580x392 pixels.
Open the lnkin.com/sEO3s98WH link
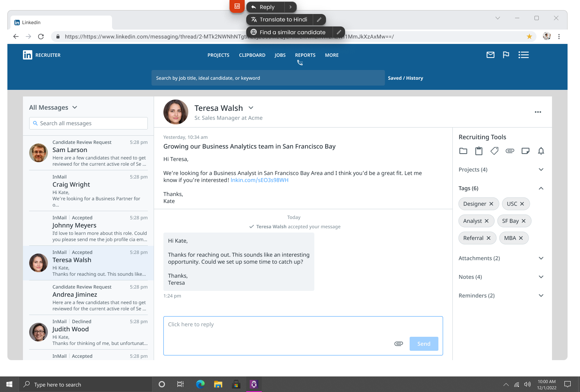click(x=259, y=180)
